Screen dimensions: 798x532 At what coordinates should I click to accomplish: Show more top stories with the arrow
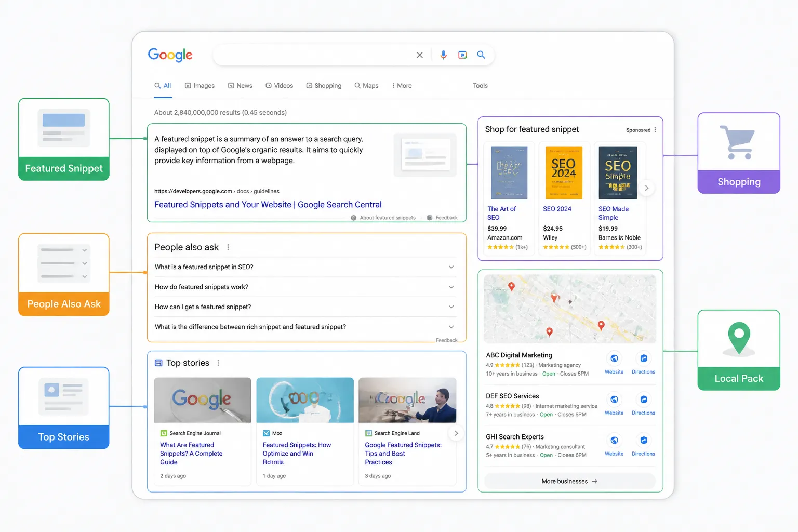click(x=456, y=433)
